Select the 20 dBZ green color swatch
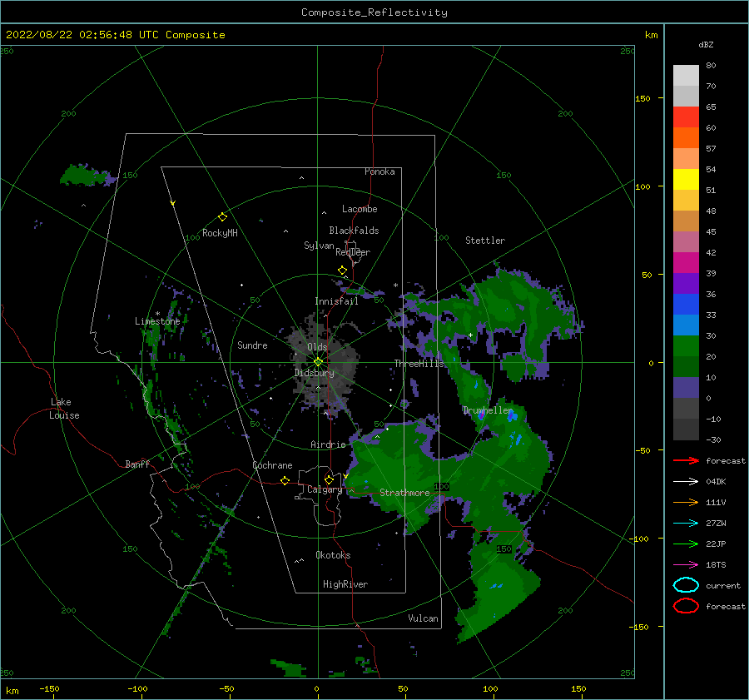The height and width of the screenshot is (700, 749). (686, 346)
